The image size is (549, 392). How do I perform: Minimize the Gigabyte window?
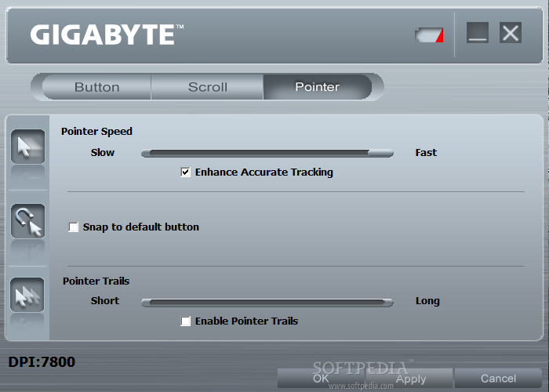[x=477, y=33]
